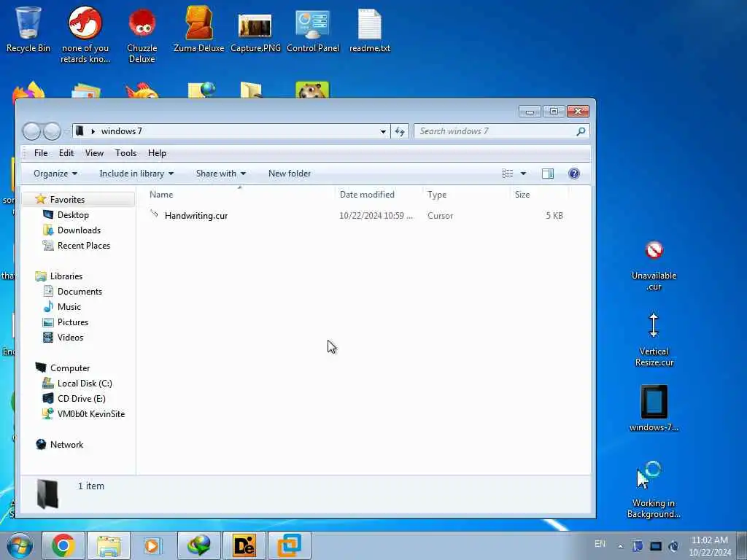Screen dimensions: 747x560
Task: Open the address bar history dropdown
Action: (x=383, y=131)
